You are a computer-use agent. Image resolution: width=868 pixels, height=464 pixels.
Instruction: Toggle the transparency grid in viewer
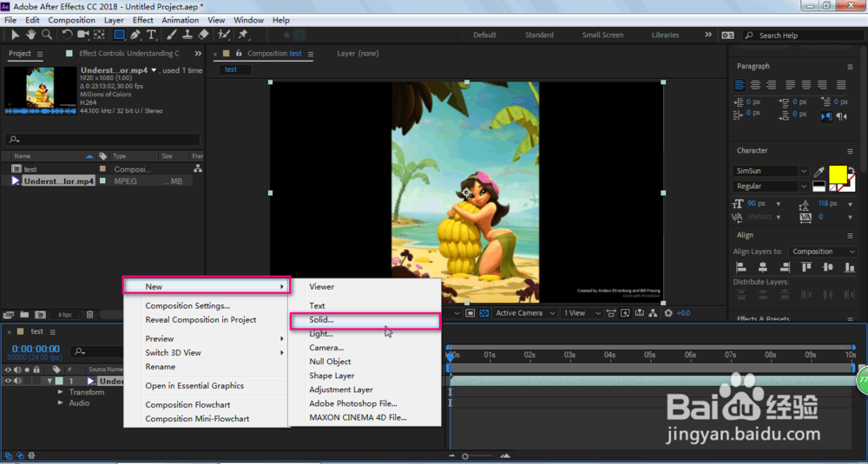[x=483, y=313]
